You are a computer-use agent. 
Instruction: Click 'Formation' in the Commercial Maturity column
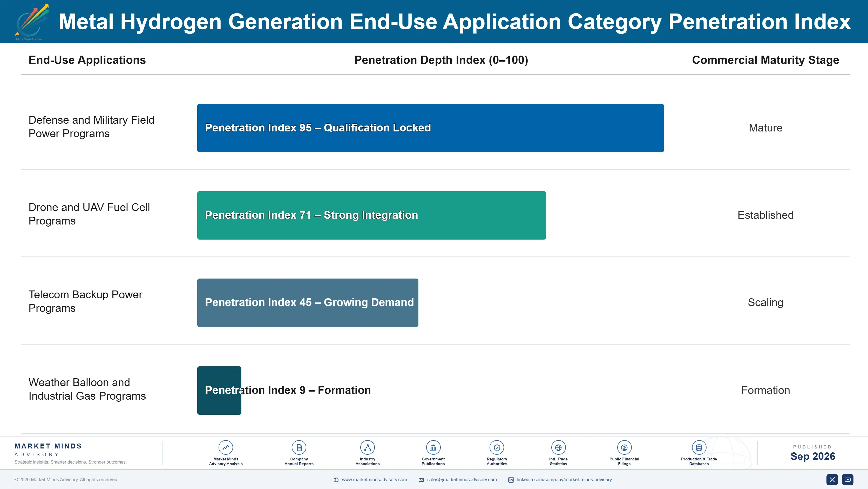(x=765, y=390)
